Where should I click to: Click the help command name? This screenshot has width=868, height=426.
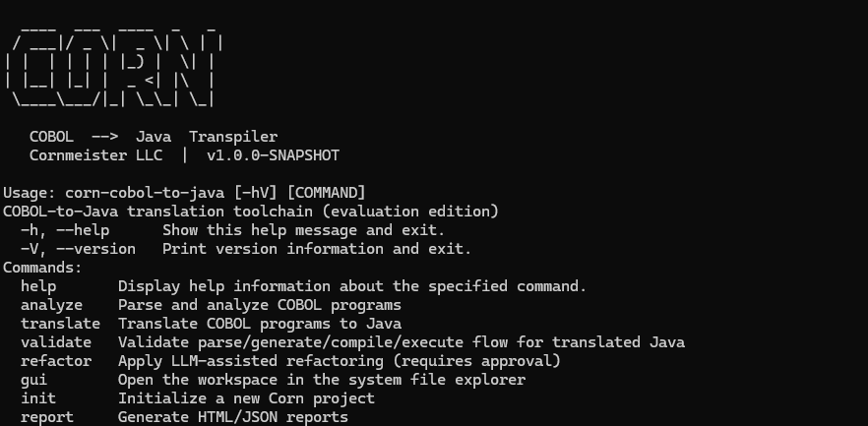tap(38, 286)
